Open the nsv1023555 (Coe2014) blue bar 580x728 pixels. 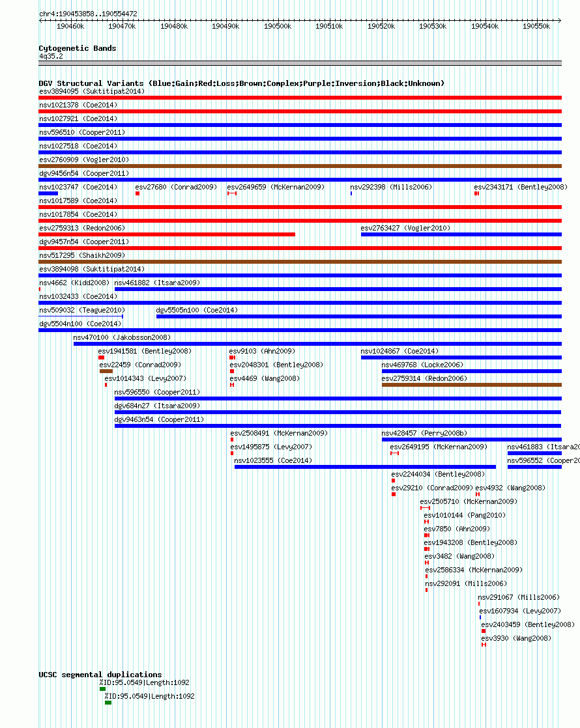[365, 467]
